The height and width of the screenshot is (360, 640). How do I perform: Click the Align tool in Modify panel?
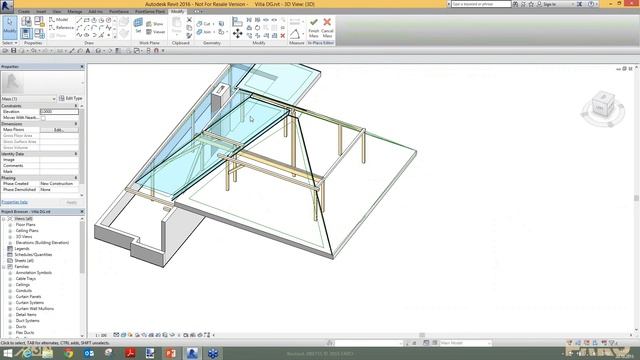point(237,21)
